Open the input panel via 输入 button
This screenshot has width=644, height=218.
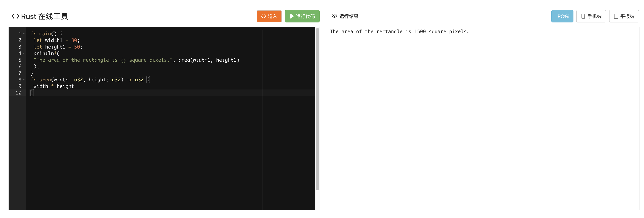point(269,16)
